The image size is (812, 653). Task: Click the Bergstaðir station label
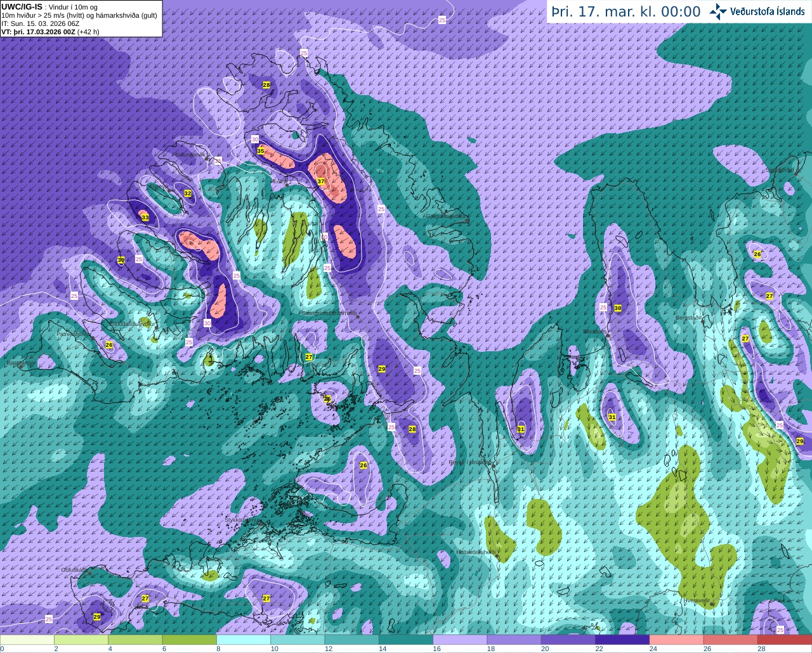click(x=690, y=318)
